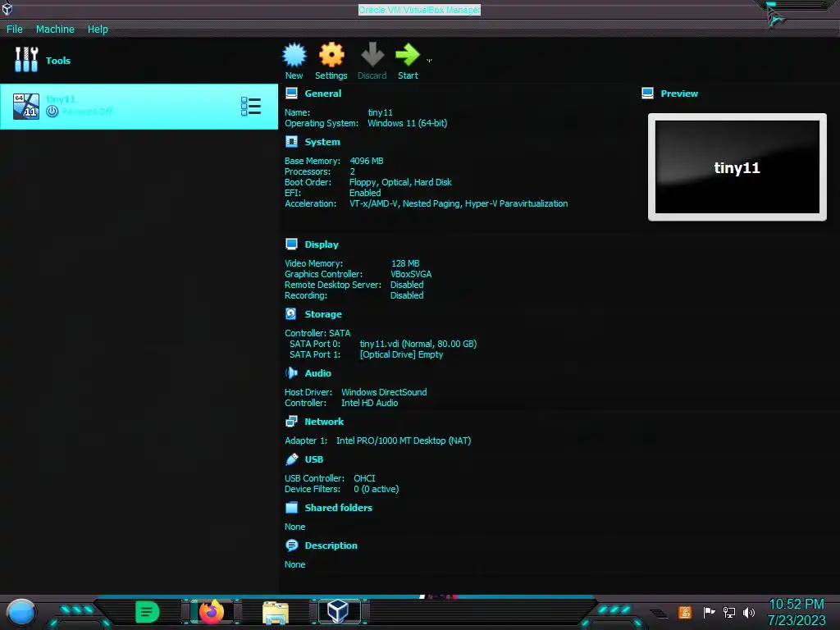
Task: Open the Windows Start orb
Action: pyautogui.click(x=21, y=613)
